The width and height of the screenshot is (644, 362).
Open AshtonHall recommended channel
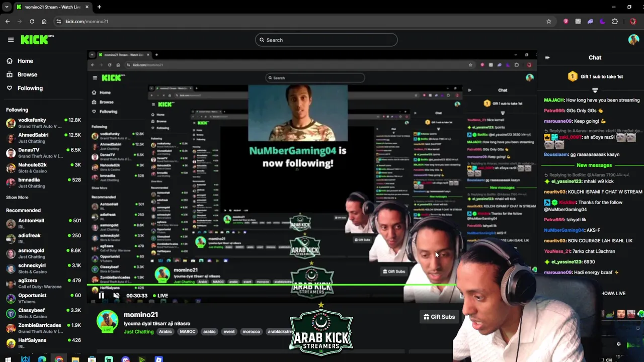(x=43, y=224)
